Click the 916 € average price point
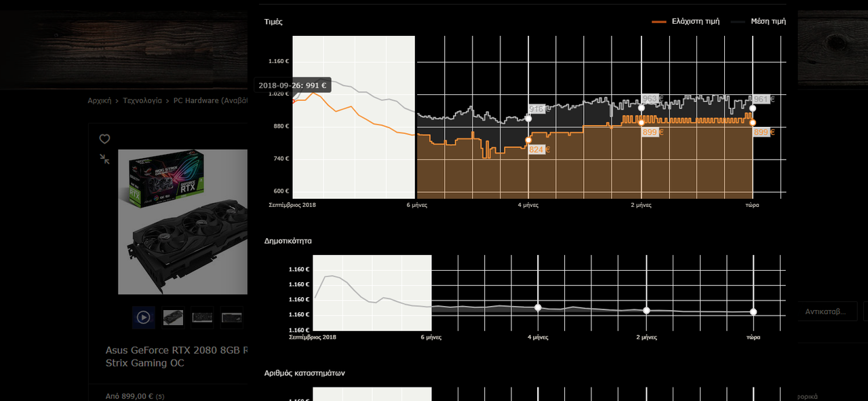 pyautogui.click(x=528, y=118)
